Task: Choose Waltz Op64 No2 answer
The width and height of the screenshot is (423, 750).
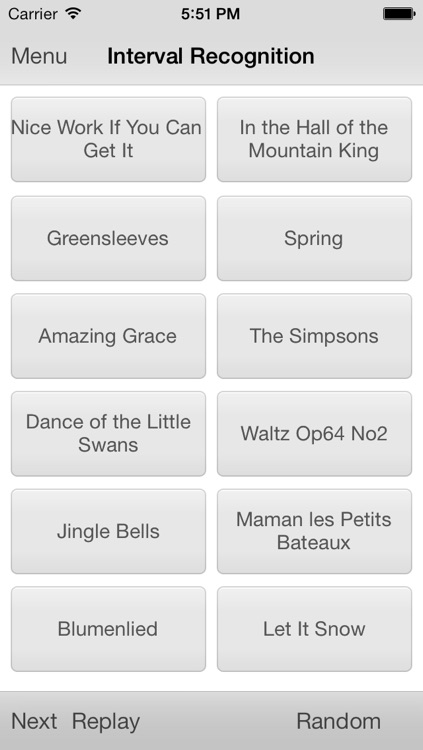Action: click(x=314, y=433)
